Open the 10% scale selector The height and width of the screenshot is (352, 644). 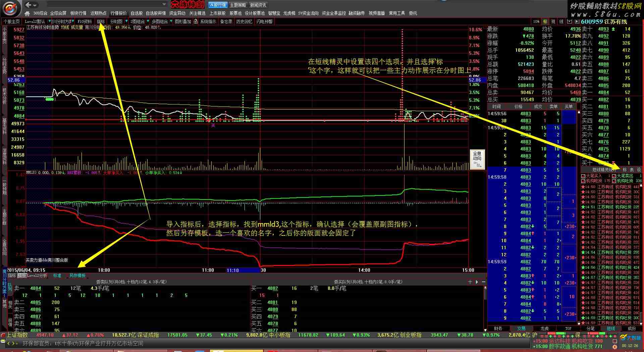(x=536, y=21)
